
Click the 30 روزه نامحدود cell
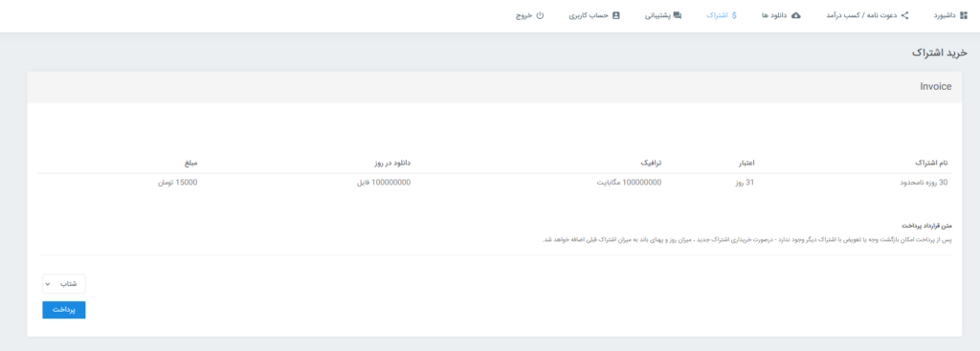tap(923, 183)
